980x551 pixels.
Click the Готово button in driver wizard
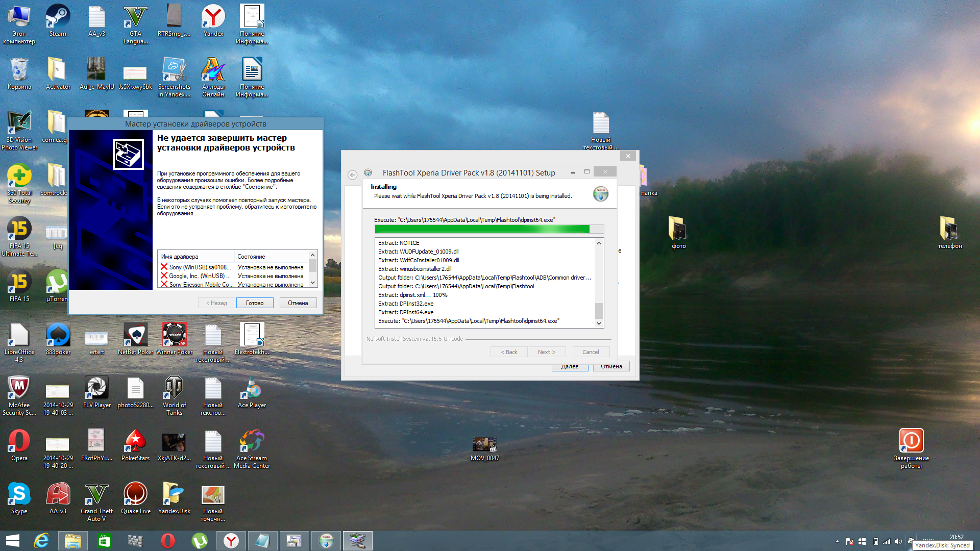(255, 303)
